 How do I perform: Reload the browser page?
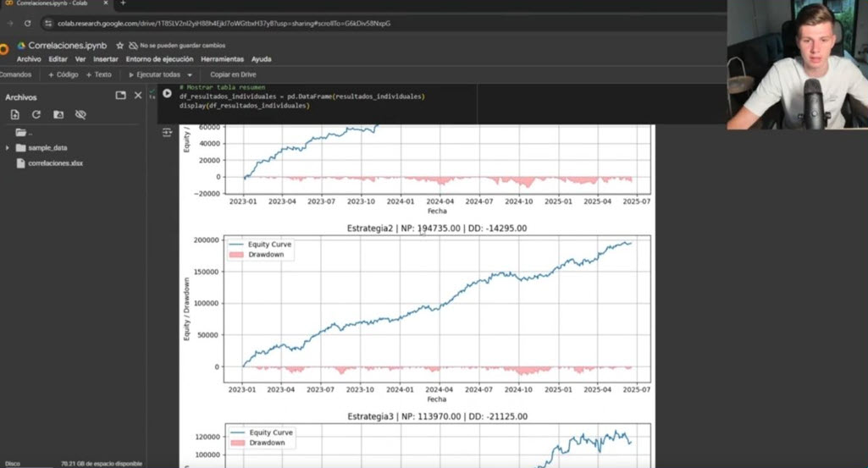(28, 23)
